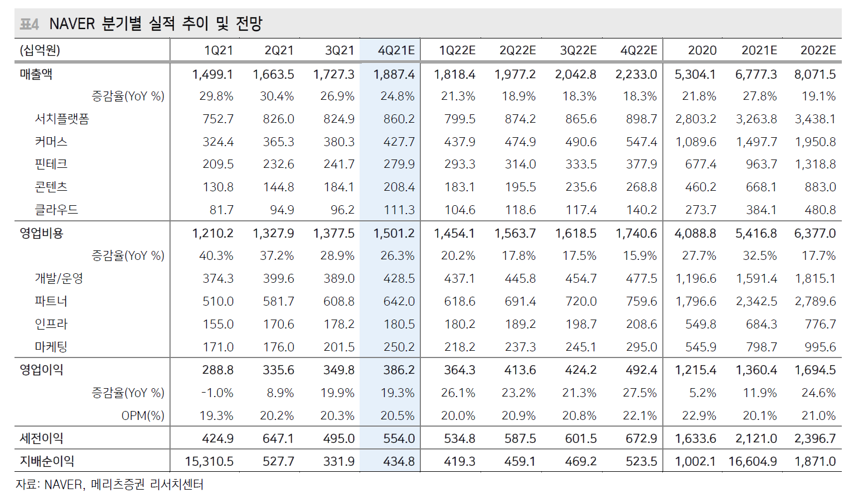The height and width of the screenshot is (493, 868).
Task: Click the '2020' annual column header
Action: coord(702,50)
